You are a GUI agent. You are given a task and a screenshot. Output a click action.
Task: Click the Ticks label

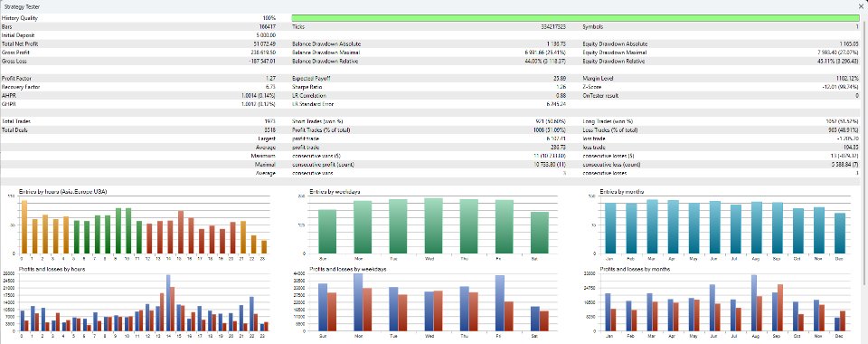[297, 26]
